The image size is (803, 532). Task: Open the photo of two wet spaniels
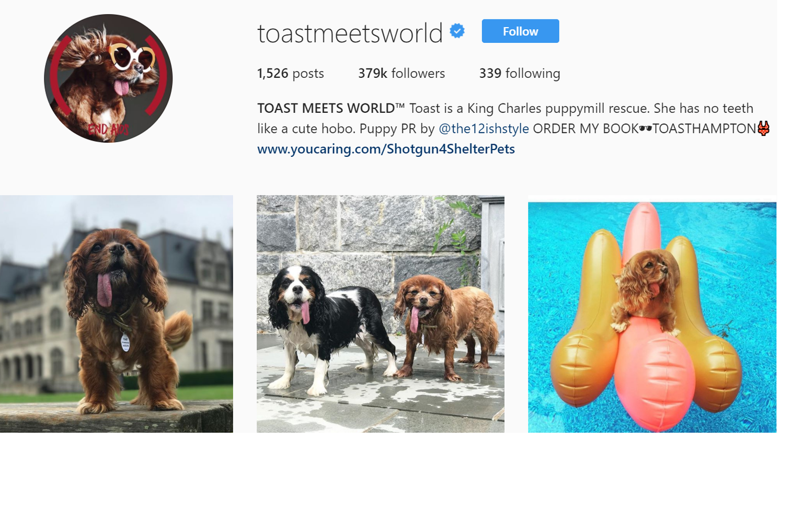[x=381, y=314]
